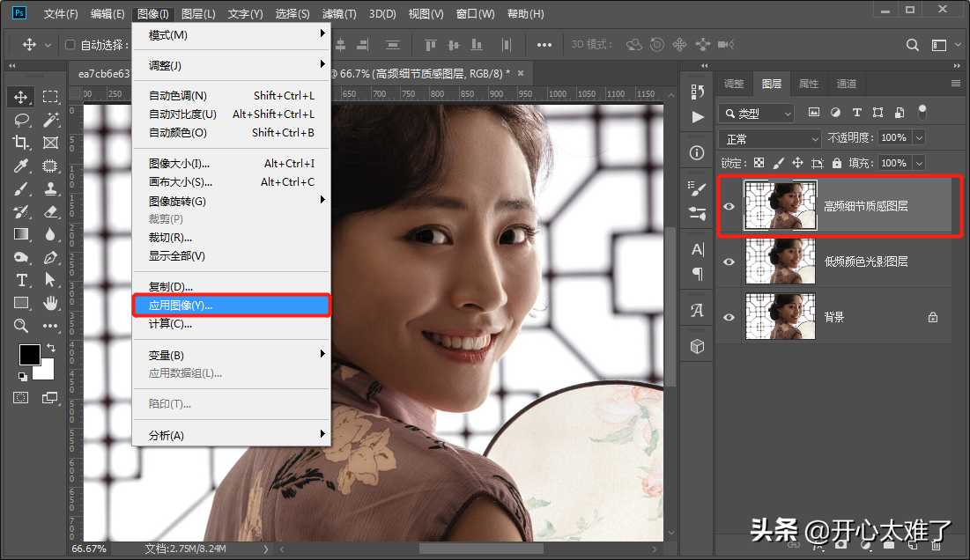
Task: Open the search icon in options bar
Action: 912,45
